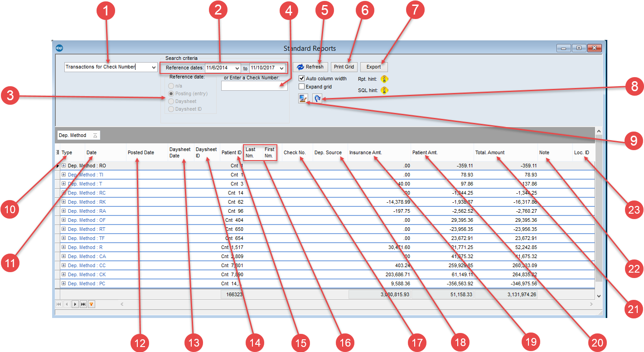Open the end reference date dropdown

click(281, 68)
